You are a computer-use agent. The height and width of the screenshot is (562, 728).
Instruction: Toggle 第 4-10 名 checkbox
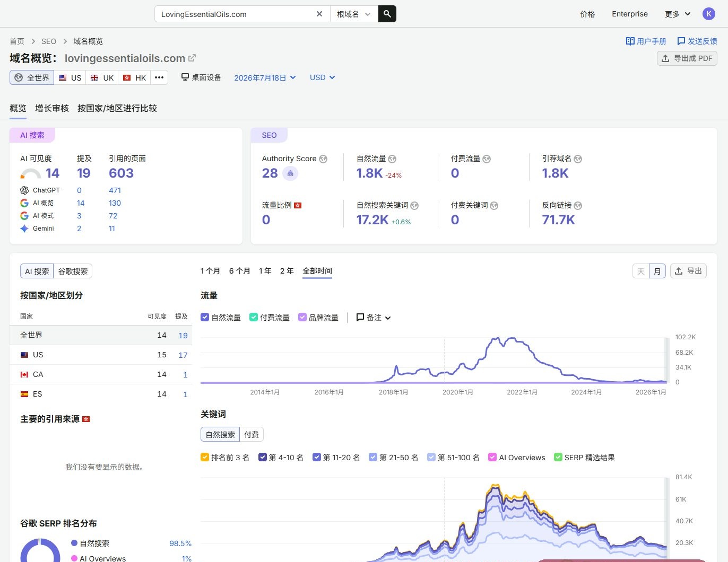pyautogui.click(x=262, y=457)
